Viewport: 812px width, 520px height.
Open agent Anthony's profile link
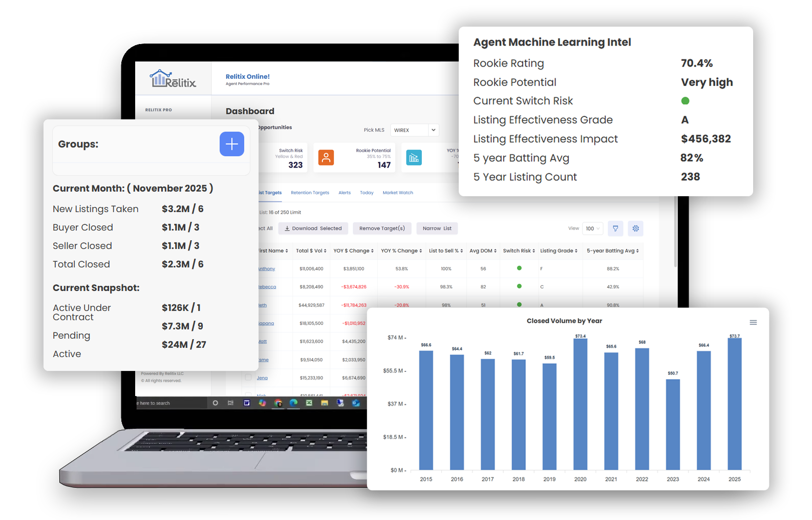tap(267, 268)
